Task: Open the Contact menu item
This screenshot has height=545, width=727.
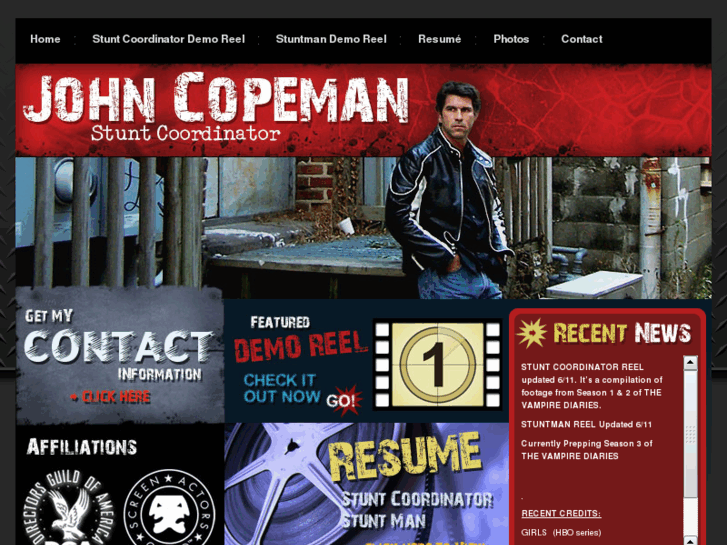Action: pyautogui.click(x=581, y=39)
